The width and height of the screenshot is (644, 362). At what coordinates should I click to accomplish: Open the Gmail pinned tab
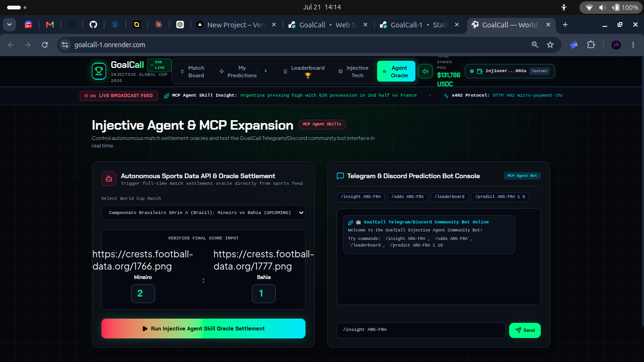[50, 25]
